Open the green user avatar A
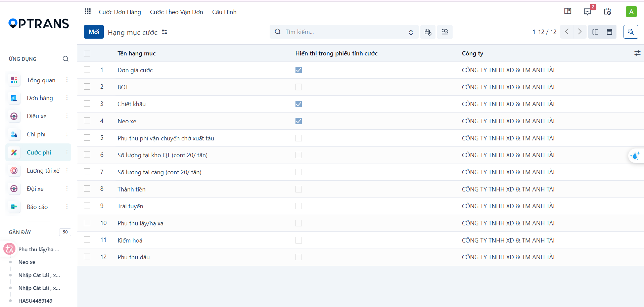This screenshot has height=307, width=644. point(631,11)
